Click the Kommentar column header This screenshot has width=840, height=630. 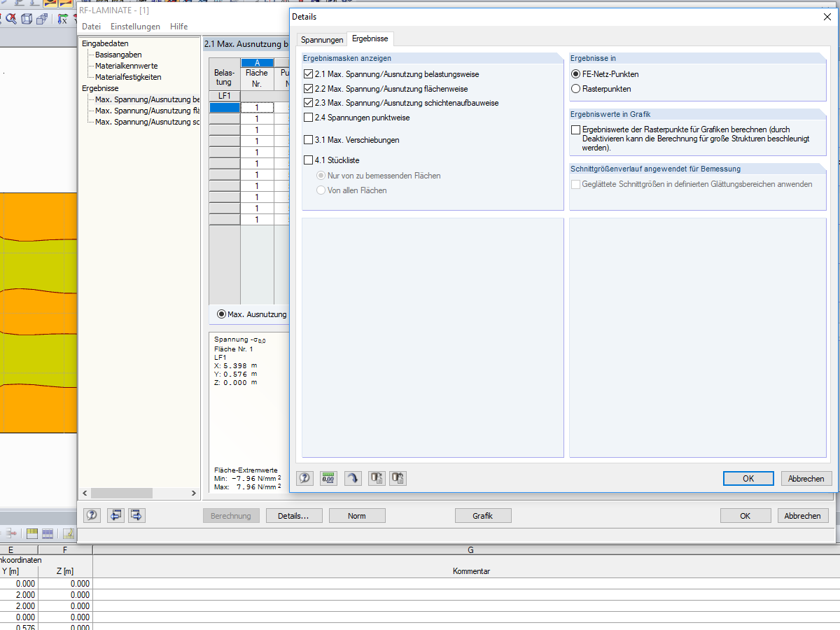pos(471,571)
